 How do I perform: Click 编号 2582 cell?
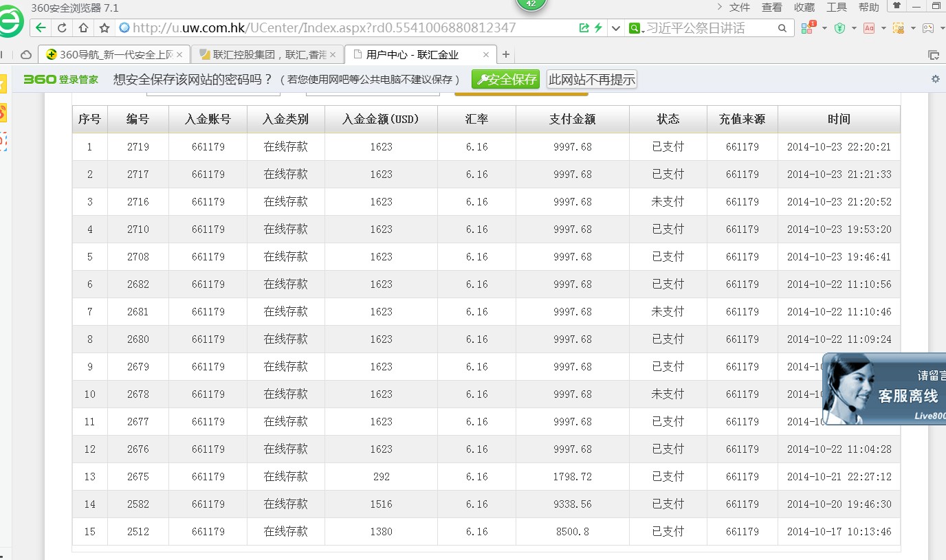[x=138, y=504]
